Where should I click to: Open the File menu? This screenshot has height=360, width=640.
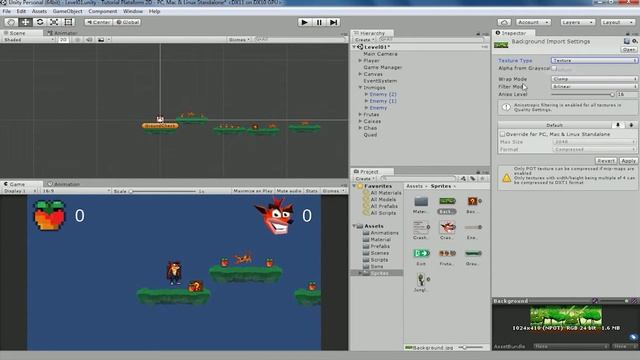7,11
